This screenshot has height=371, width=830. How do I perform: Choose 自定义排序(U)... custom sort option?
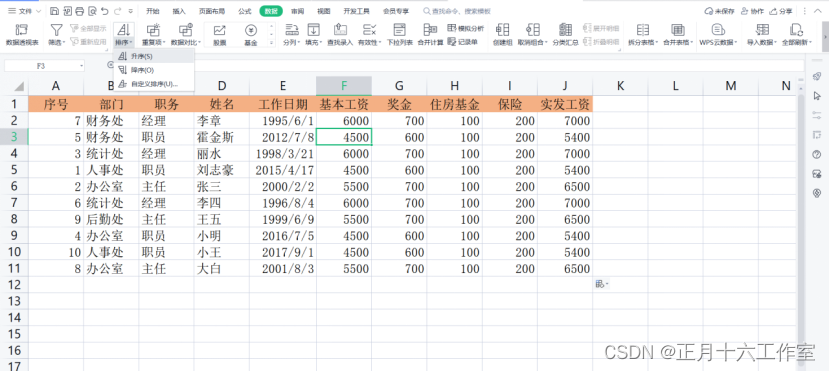point(154,84)
